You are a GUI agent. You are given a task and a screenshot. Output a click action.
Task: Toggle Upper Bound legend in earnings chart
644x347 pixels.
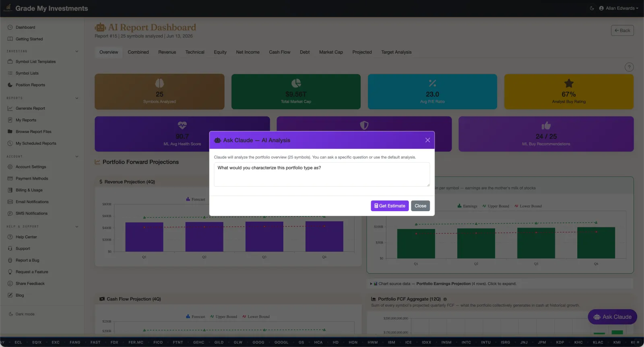click(495, 206)
